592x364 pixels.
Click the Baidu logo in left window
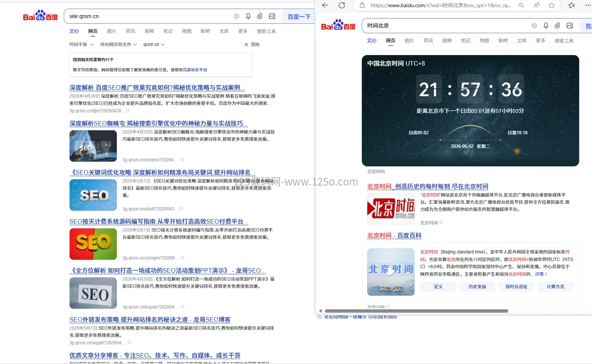(x=40, y=16)
